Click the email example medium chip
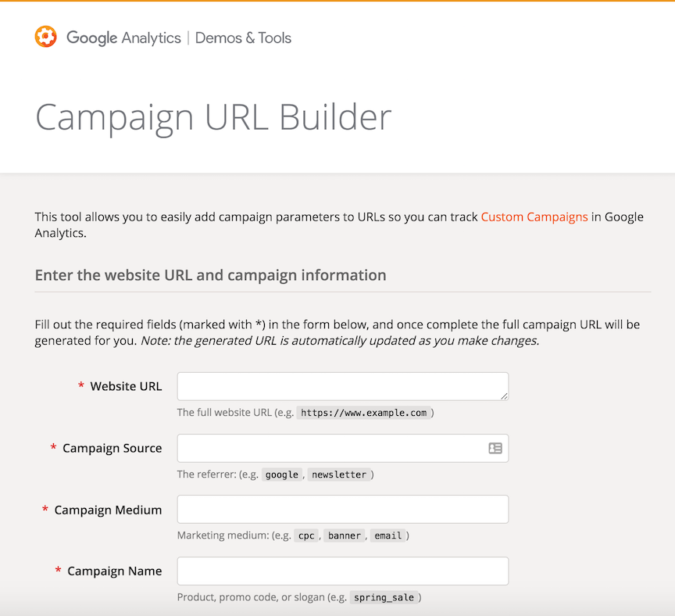 tap(388, 535)
